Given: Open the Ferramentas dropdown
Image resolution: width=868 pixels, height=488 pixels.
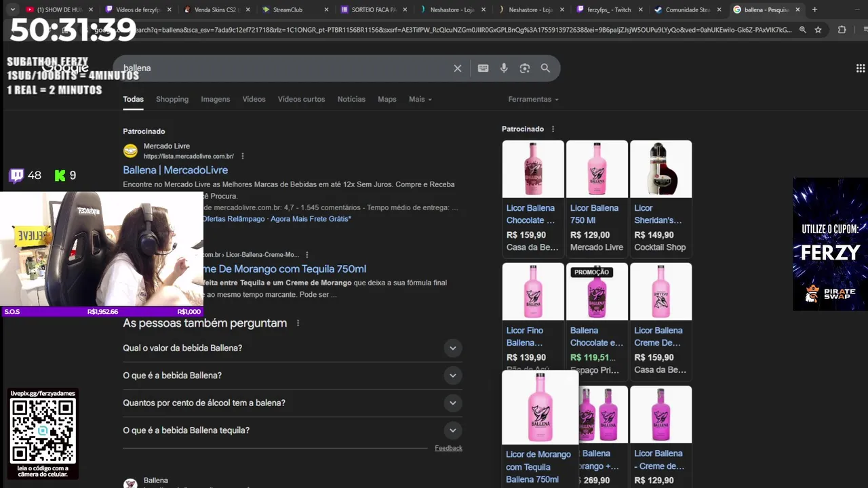Looking at the screenshot, I should 533,99.
